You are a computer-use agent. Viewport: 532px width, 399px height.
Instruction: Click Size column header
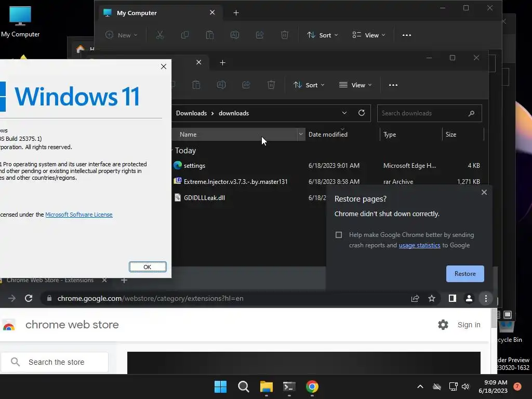pyautogui.click(x=463, y=135)
